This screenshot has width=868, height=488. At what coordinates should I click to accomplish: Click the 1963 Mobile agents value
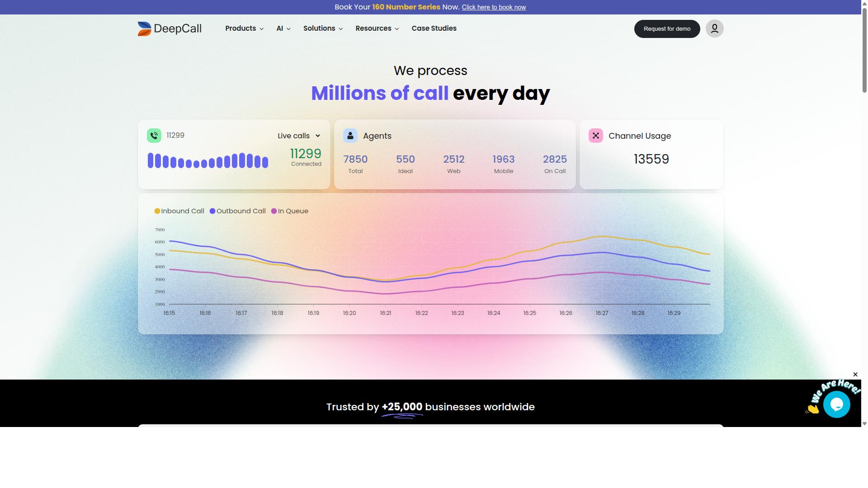tap(503, 159)
